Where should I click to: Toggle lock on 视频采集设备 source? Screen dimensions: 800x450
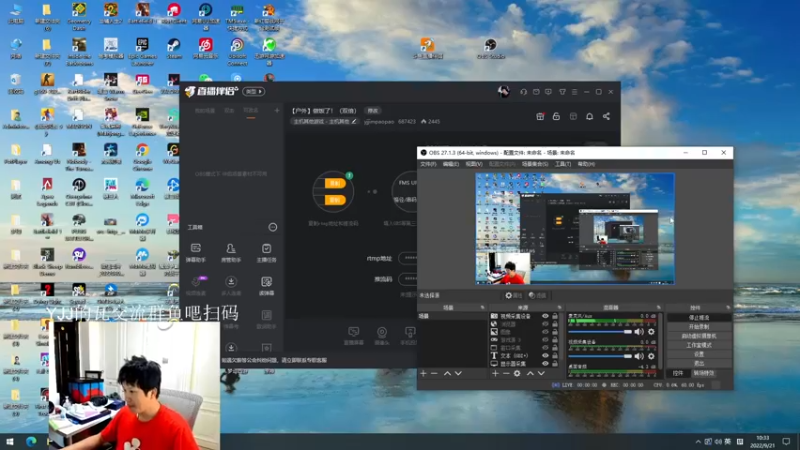[555, 316]
